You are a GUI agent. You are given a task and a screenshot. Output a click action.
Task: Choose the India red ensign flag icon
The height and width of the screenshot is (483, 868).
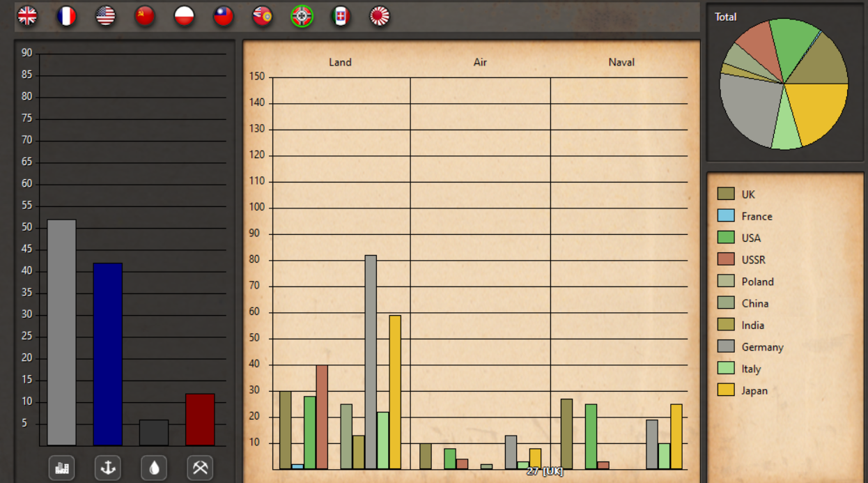click(262, 16)
